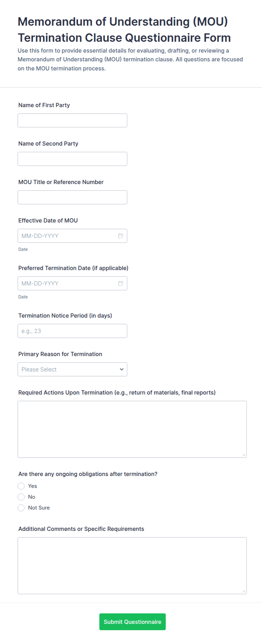Click Termination Notice Period days field
Screen dimensions: 262x644
[72, 331]
